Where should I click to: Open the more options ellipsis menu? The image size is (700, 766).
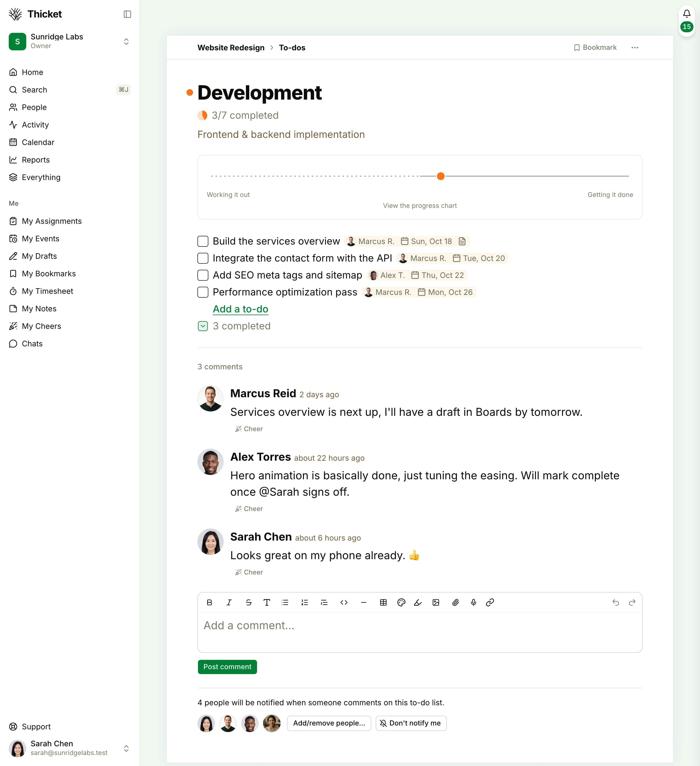coord(635,48)
